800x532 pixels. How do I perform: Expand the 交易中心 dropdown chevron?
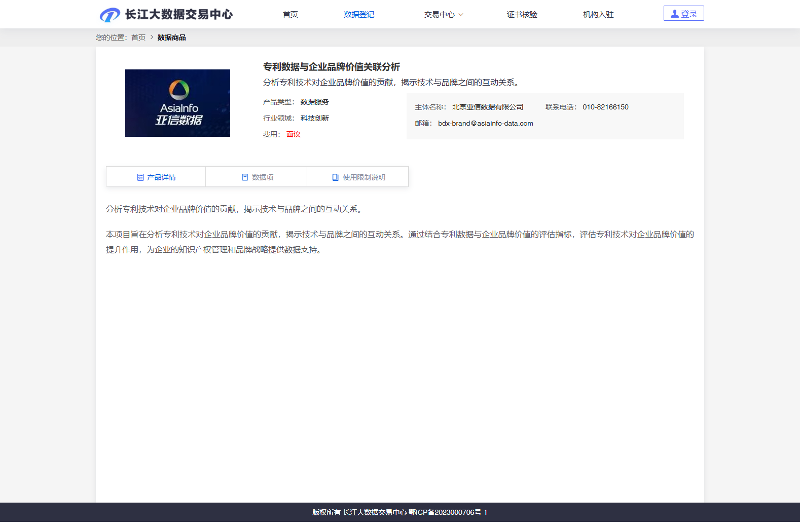(x=461, y=15)
